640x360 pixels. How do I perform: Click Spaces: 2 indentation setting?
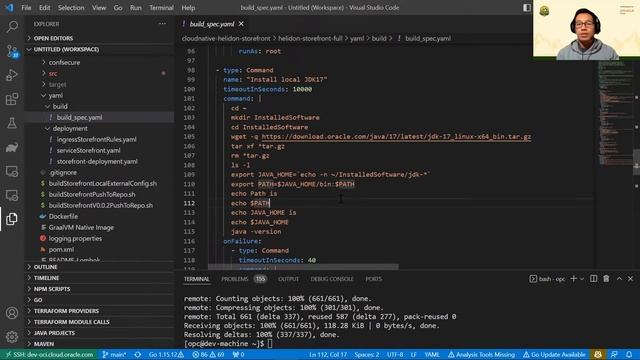(367, 355)
